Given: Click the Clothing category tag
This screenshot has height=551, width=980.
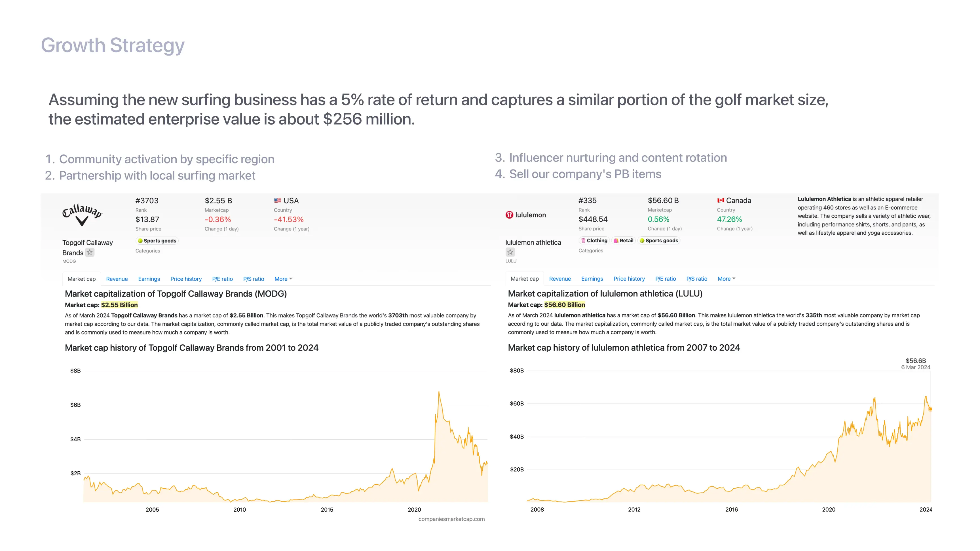Looking at the screenshot, I should [594, 240].
